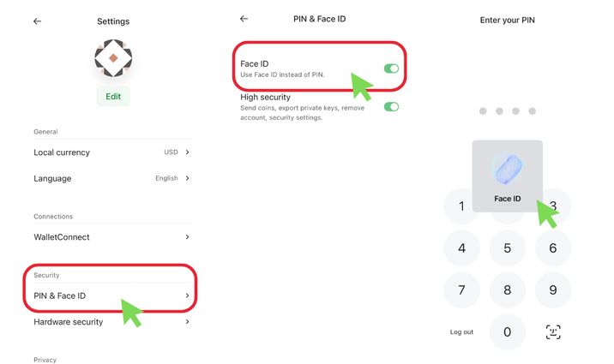Tap keypad digit 5

pos(507,248)
